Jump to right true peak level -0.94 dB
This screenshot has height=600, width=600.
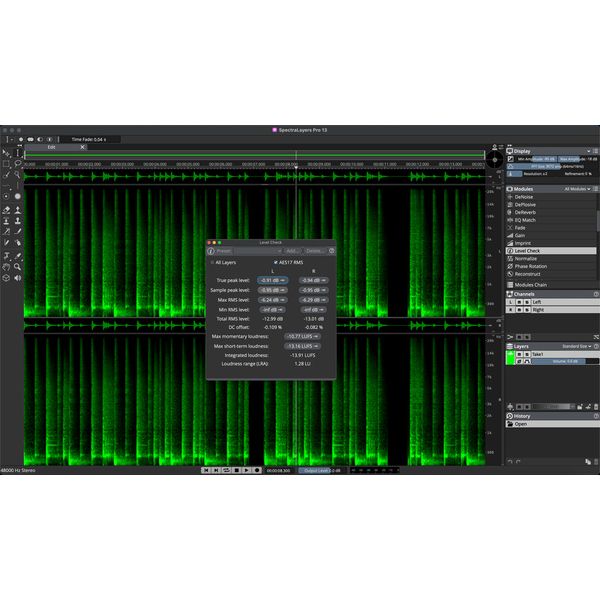(313, 280)
